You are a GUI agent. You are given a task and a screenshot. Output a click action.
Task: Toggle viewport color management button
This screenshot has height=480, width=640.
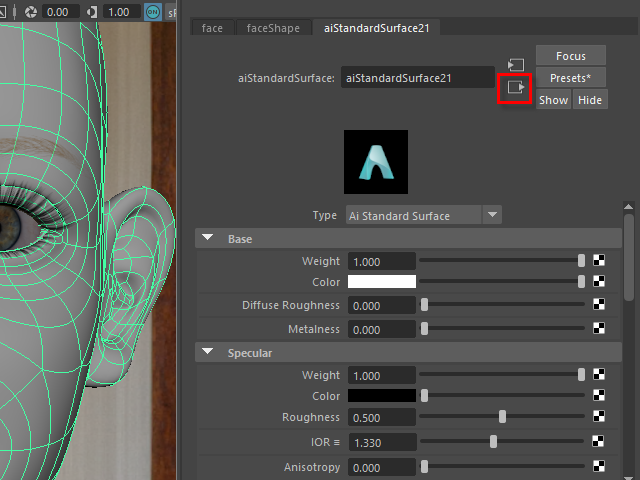pos(153,12)
